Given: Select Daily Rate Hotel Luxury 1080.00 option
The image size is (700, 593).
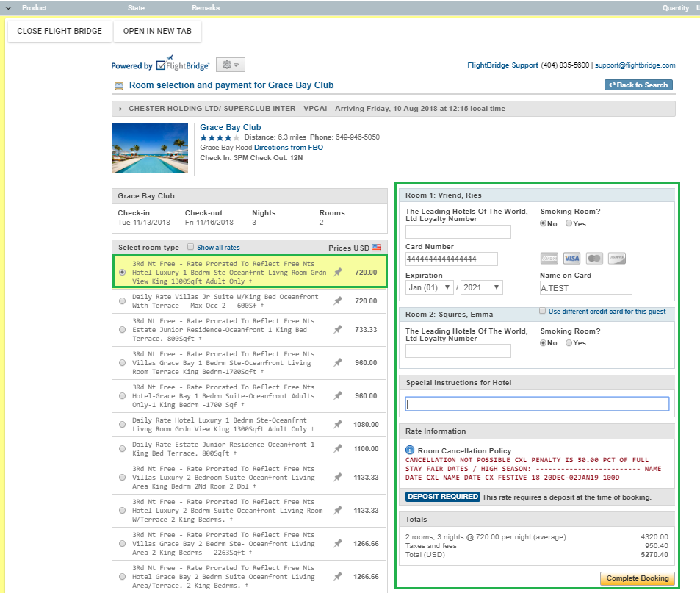Looking at the screenshot, I should click(x=123, y=424).
